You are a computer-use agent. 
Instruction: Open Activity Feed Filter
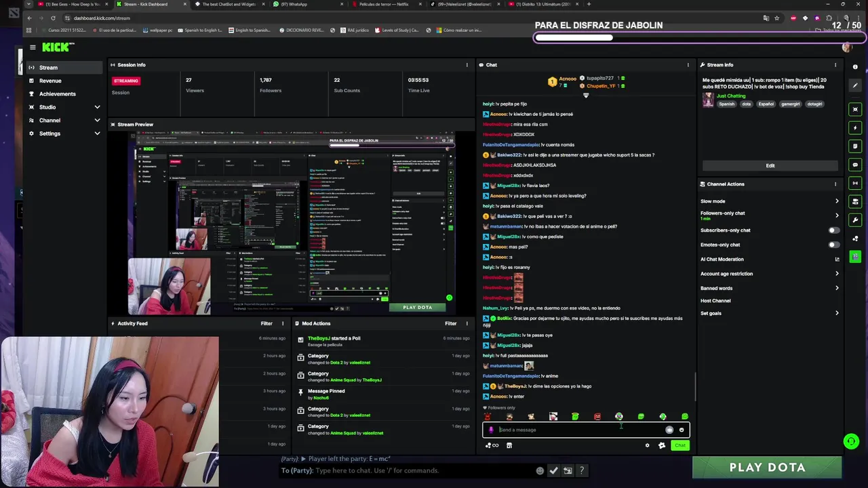click(267, 323)
